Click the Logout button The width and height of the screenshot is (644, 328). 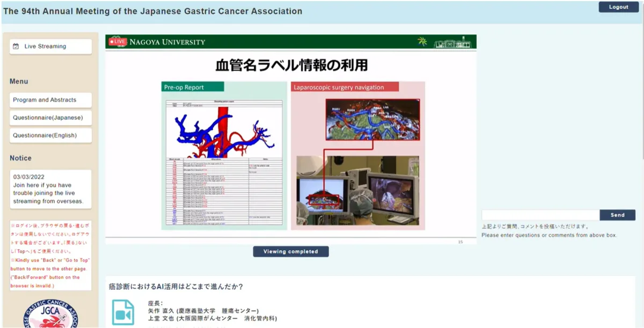[618, 7]
